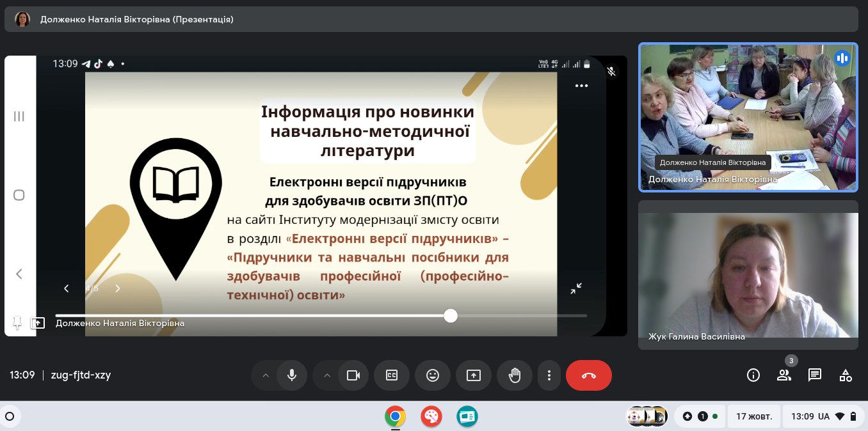868x431 pixels.
Task: Click the media thumbnails group on the shelf
Action: click(x=647, y=416)
